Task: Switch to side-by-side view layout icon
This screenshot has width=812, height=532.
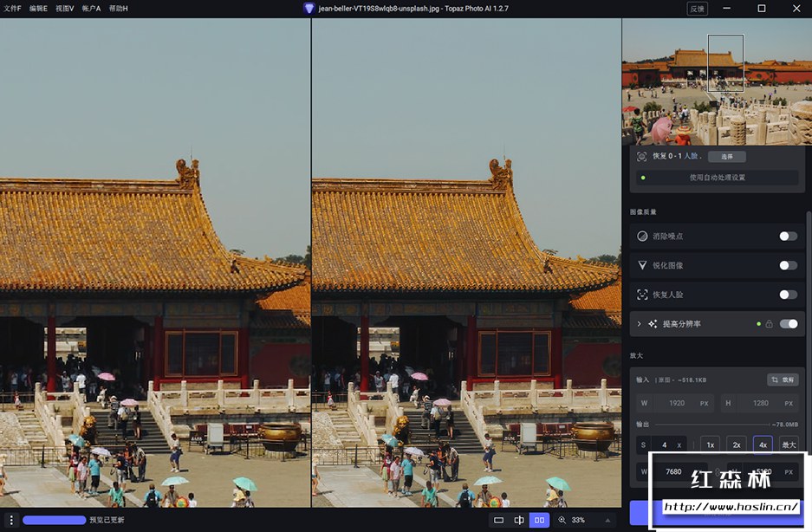Action: point(539,520)
